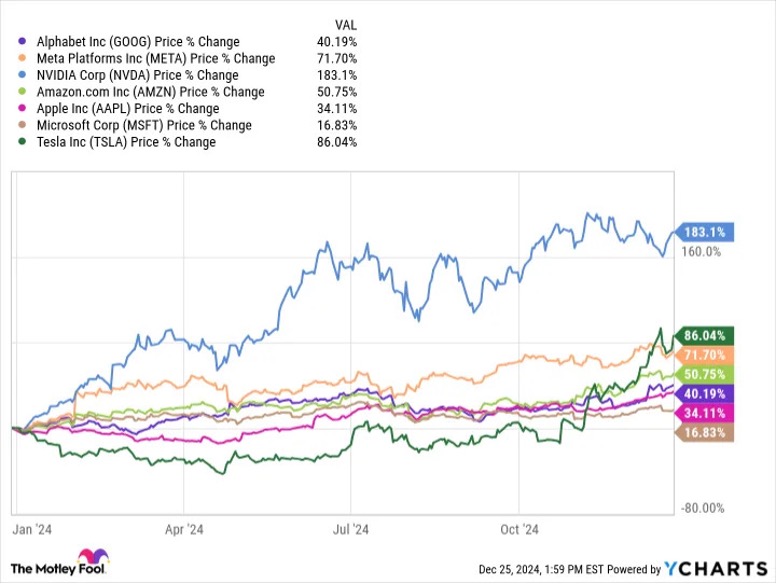Click Tesla Inc (TSLA) Price % Change legend text

pyautogui.click(x=126, y=142)
